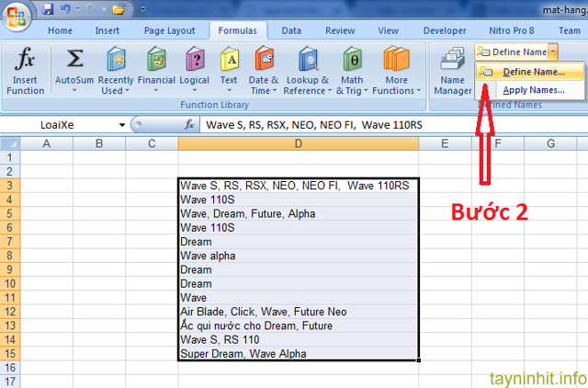
Task: Open the Logical functions library
Action: (195, 71)
